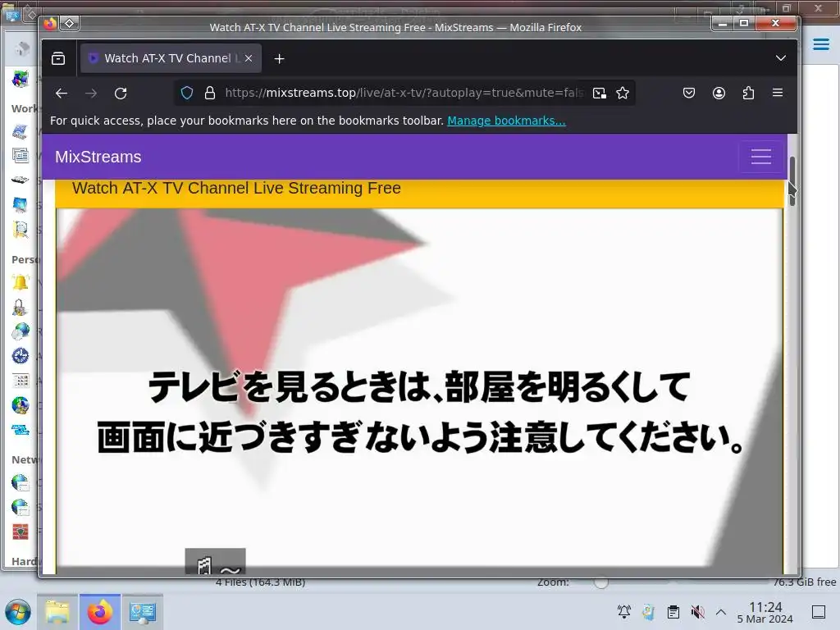Open notifications bell in system tray
The height and width of the screenshot is (630, 840).
point(624,612)
